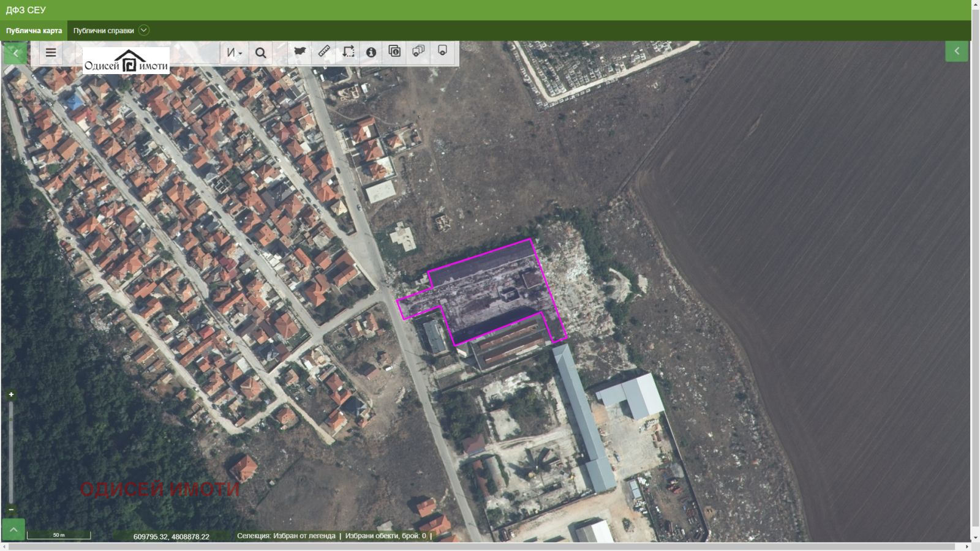
Task: Click the ДФЗ СЕУ header title
Action: pos(26,10)
